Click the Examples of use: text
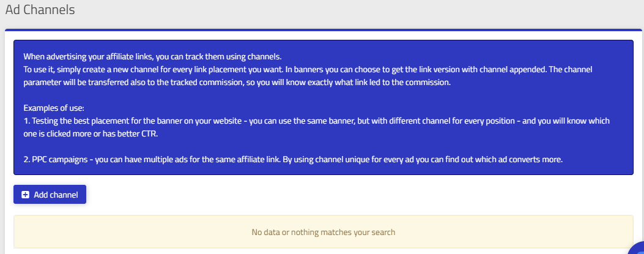Screen dimensions: 644x254 tap(54, 108)
